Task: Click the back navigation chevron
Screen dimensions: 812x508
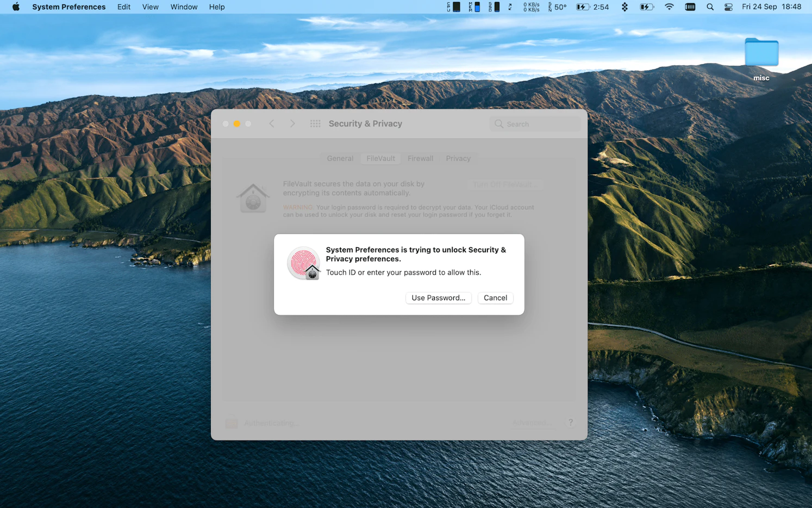Action: (271, 123)
